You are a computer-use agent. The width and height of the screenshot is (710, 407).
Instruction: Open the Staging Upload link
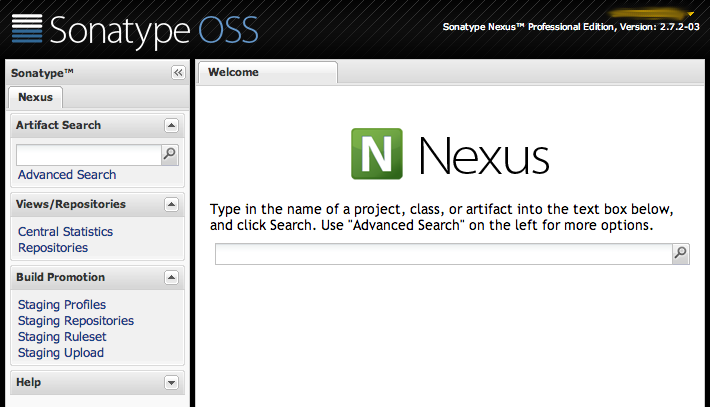61,353
